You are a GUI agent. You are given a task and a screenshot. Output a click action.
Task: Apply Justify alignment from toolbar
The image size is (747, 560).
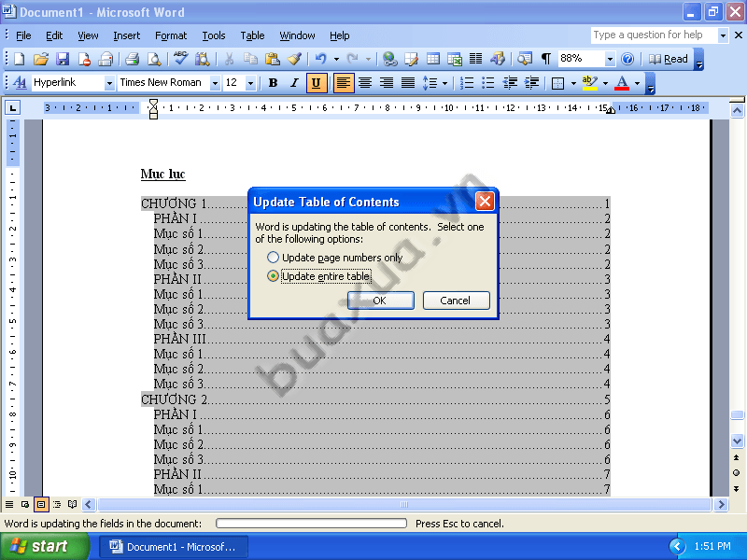(x=408, y=83)
